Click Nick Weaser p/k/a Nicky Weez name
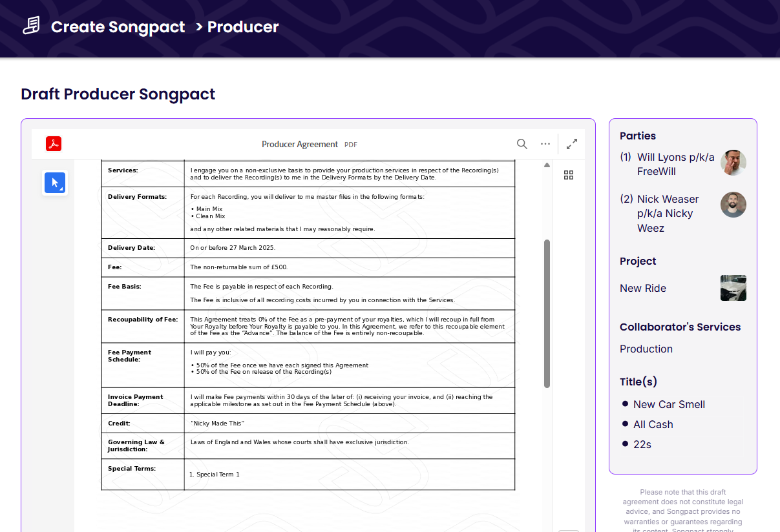The height and width of the screenshot is (532, 780). [668, 214]
